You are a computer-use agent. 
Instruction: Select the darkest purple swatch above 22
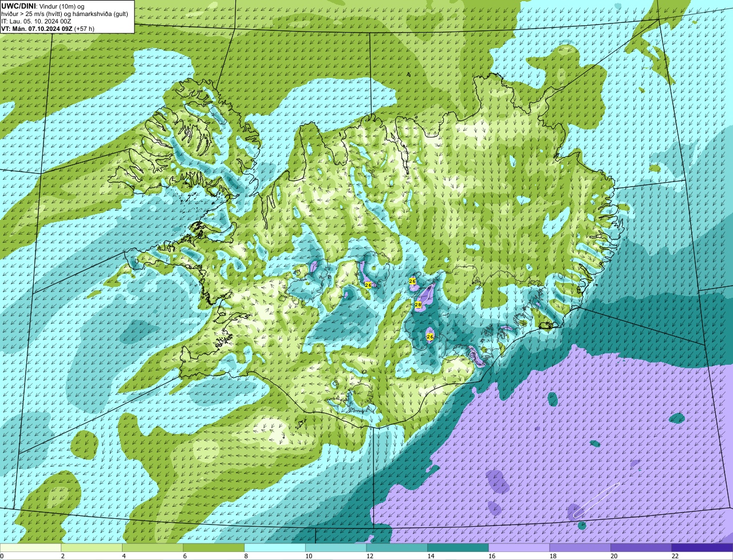pos(703,547)
